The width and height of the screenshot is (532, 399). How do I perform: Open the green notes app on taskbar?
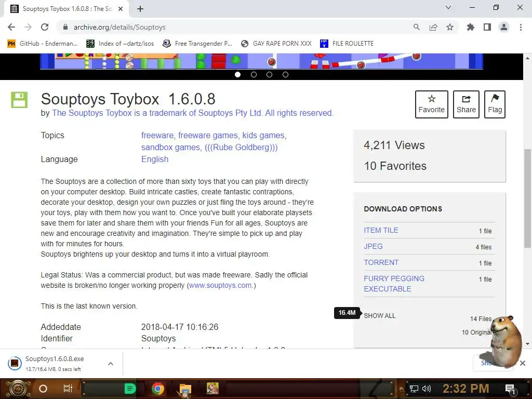[x=130, y=389]
